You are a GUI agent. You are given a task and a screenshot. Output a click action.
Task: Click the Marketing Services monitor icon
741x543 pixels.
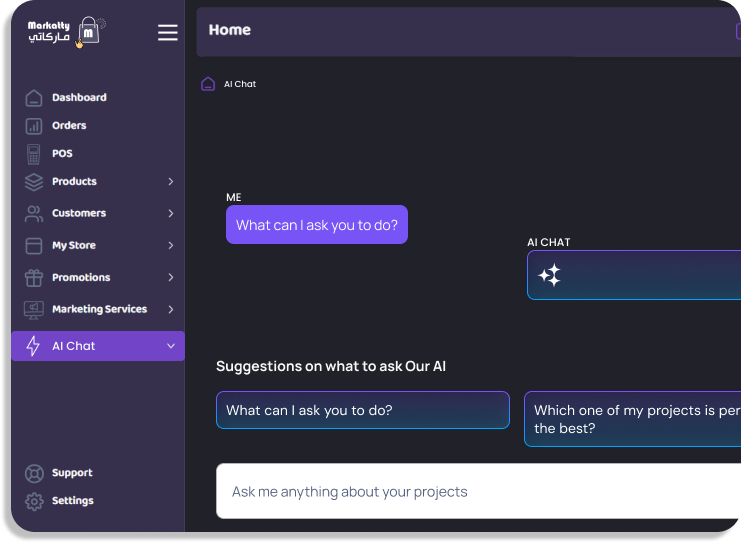pos(34,310)
